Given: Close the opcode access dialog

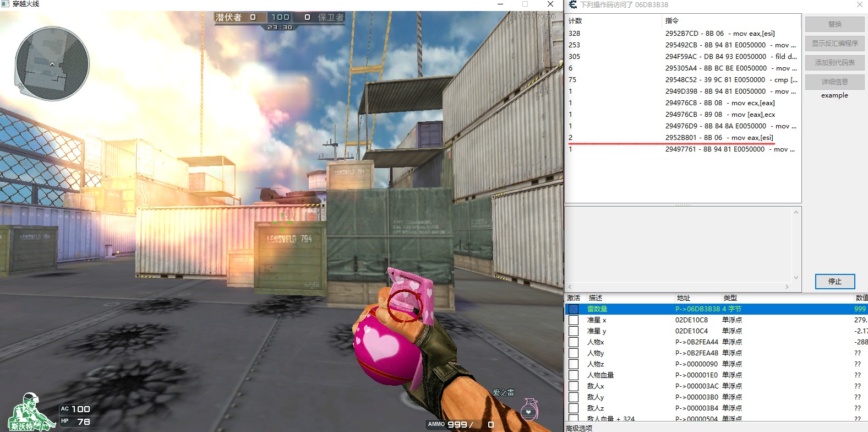Looking at the screenshot, I should tap(860, 4).
